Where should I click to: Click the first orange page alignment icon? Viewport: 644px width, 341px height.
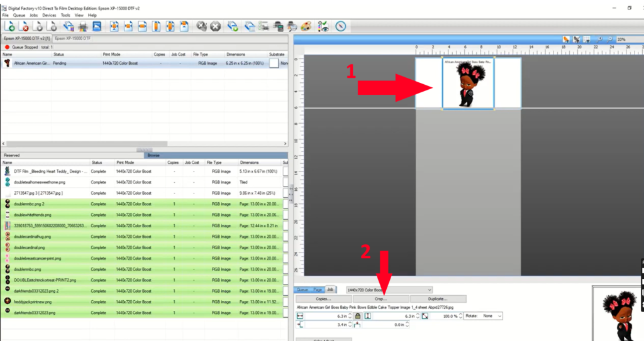114,26
